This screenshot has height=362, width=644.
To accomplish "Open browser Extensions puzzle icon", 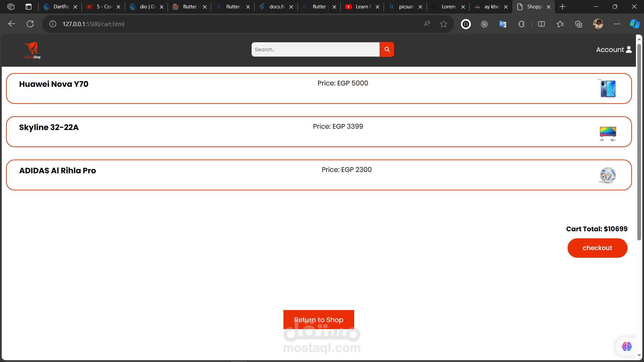I will pyautogui.click(x=521, y=24).
